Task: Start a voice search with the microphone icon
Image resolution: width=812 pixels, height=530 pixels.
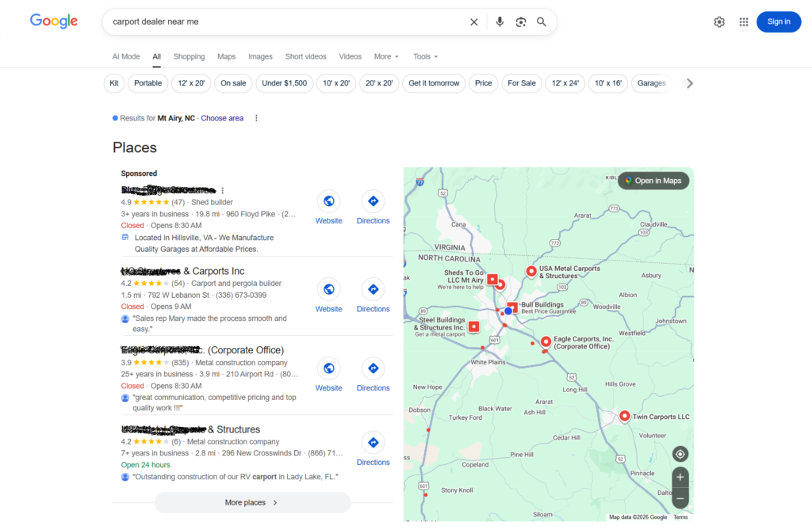Action: click(x=500, y=21)
